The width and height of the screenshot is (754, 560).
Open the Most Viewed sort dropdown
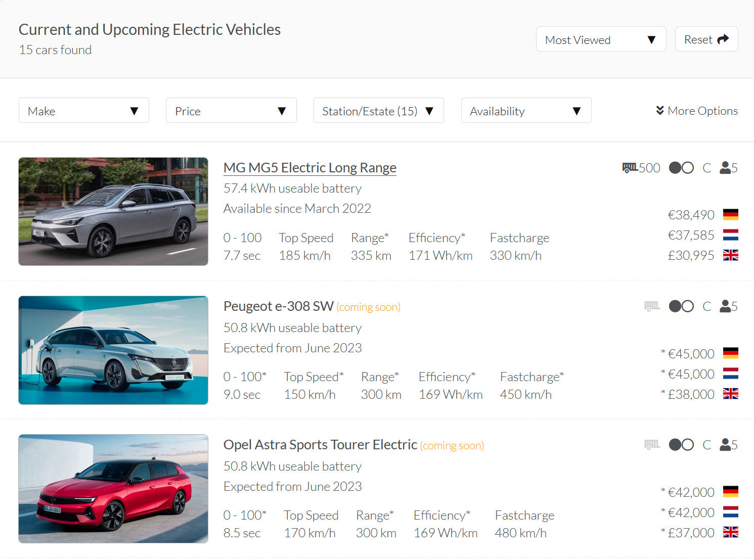tap(601, 39)
